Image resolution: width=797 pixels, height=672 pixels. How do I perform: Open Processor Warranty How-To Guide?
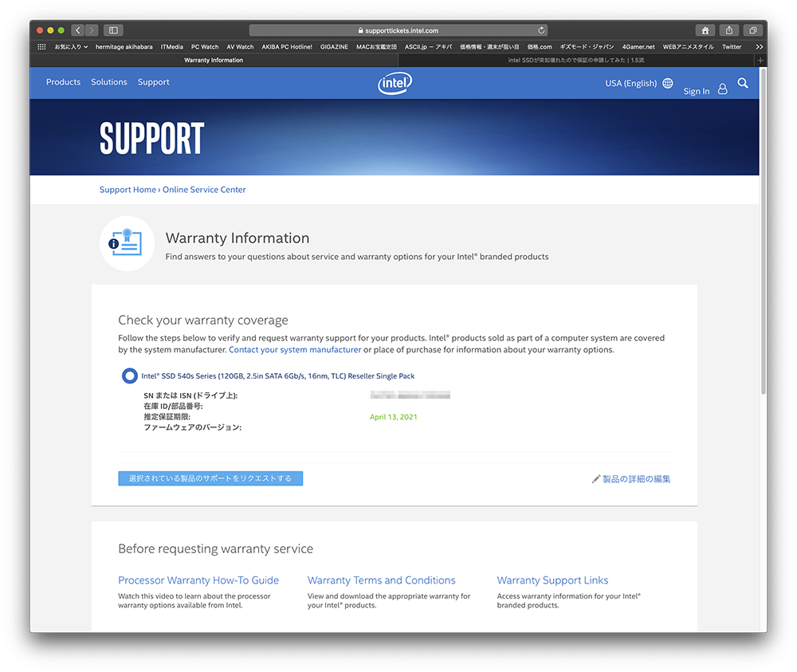point(198,580)
